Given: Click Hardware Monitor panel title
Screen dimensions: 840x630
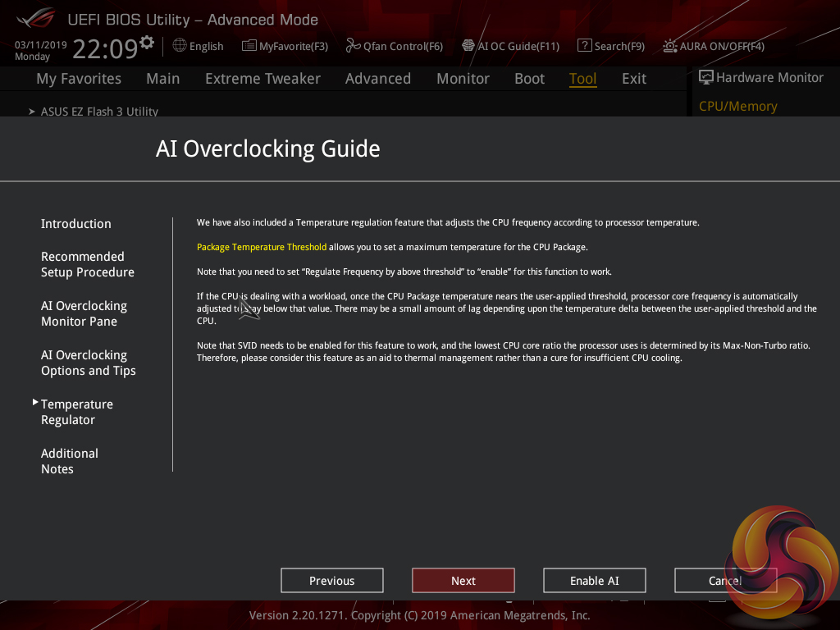Looking at the screenshot, I should 769,78.
